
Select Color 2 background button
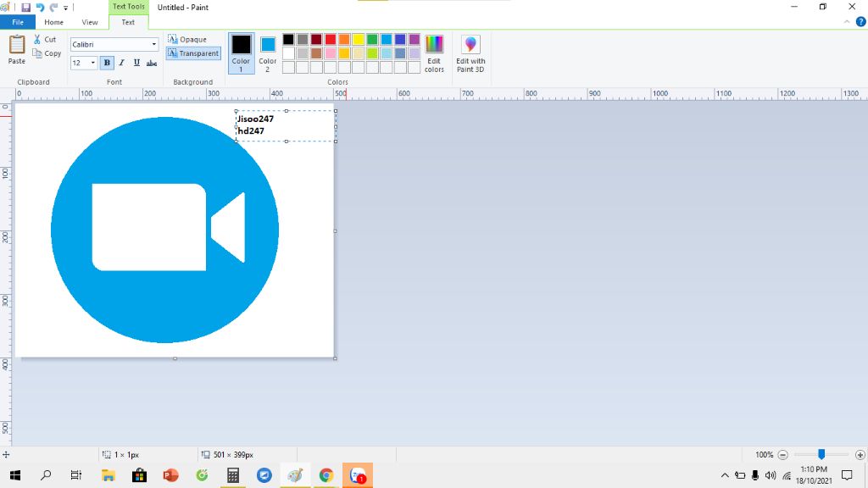tap(267, 53)
